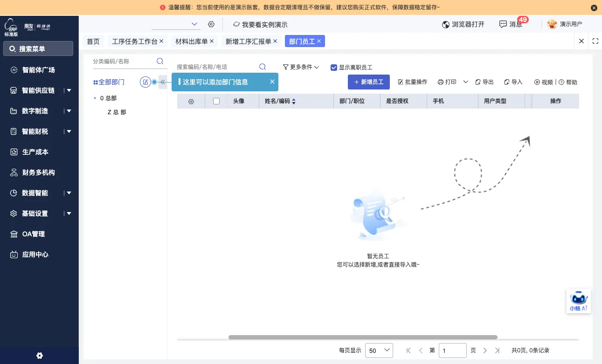Uncheck 显示离职员工 checkbox
The width and height of the screenshot is (602, 364).
tap(334, 67)
